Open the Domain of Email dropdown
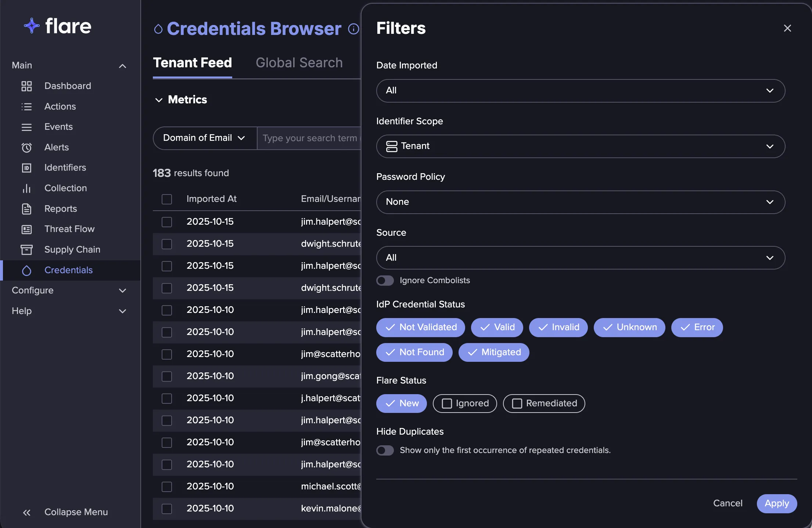Viewport: 812px width, 528px height. pyautogui.click(x=205, y=138)
